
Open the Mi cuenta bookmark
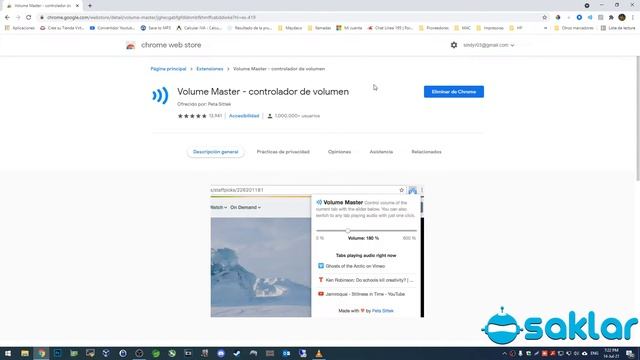[349, 28]
